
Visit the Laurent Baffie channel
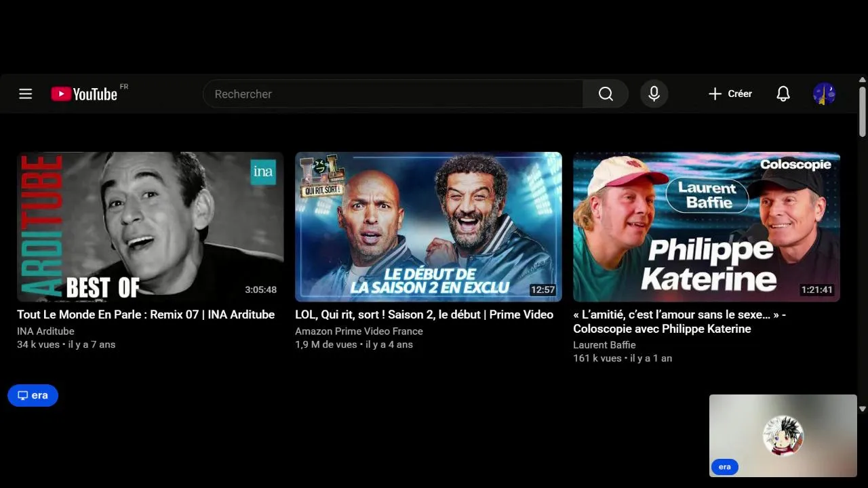[x=604, y=345]
